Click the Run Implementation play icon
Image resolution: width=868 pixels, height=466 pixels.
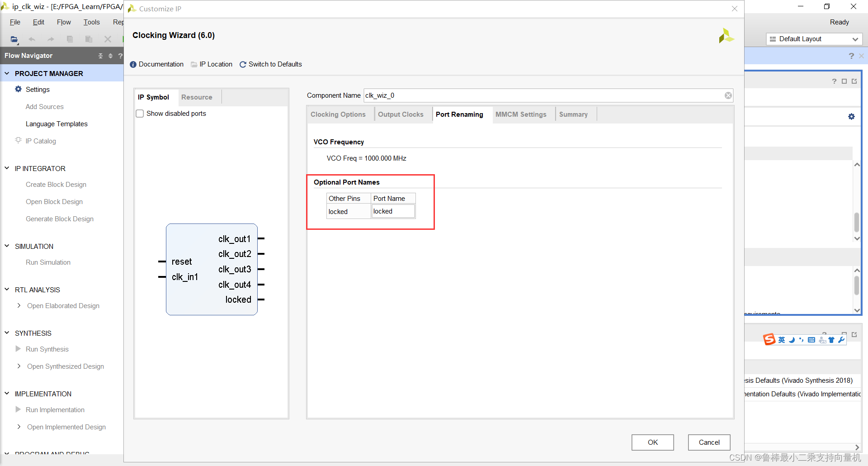click(x=18, y=409)
